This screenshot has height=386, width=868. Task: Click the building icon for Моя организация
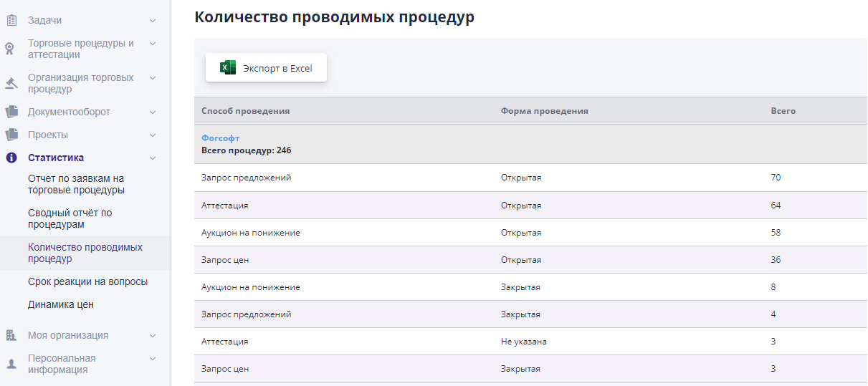[11, 335]
